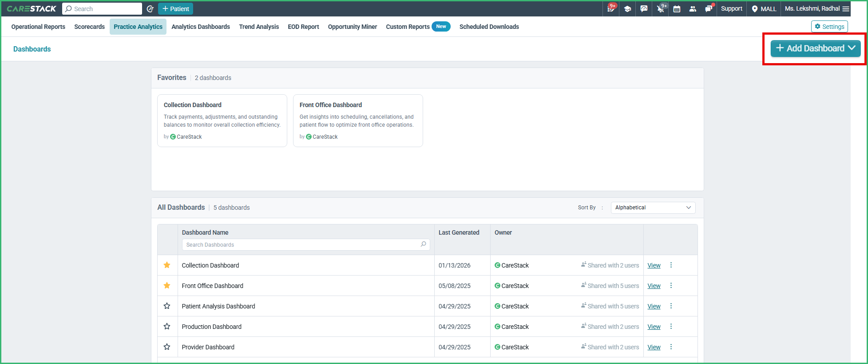Screen dimensions: 868x364
Task: Go to the Analytics Dashboards tab
Action: coord(201,27)
